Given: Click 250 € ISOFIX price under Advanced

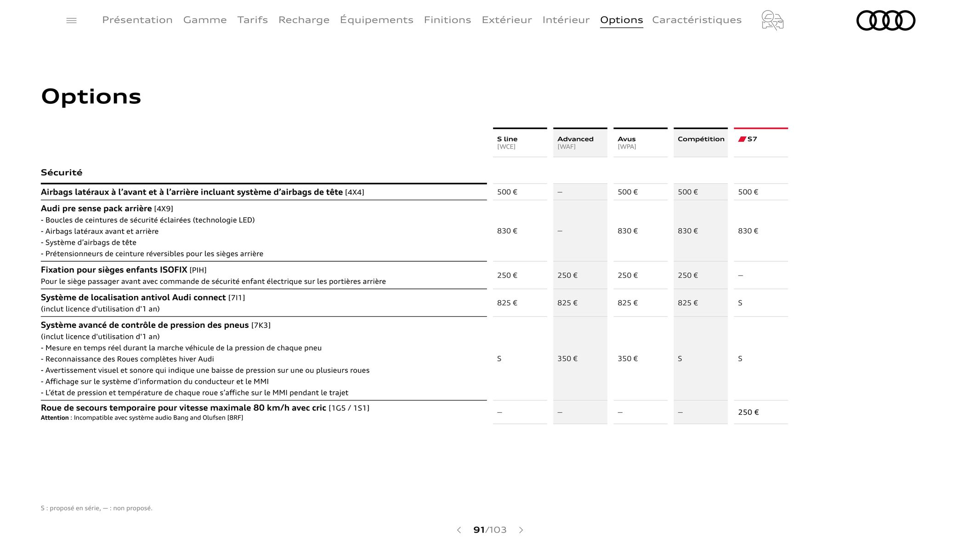Looking at the screenshot, I should tap(567, 275).
